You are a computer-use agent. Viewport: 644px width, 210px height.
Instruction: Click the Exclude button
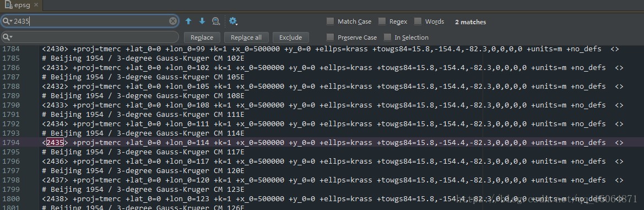[290, 37]
